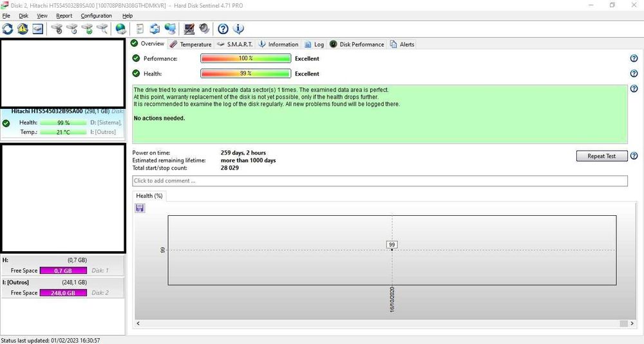The height and width of the screenshot is (344, 644).
Task: Click the 99 data point on graph
Action: [392, 249]
